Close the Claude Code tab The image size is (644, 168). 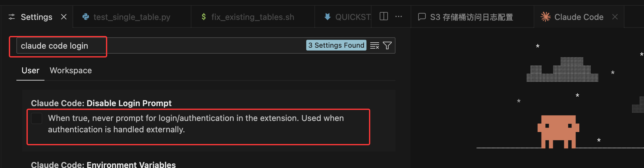pyautogui.click(x=615, y=17)
